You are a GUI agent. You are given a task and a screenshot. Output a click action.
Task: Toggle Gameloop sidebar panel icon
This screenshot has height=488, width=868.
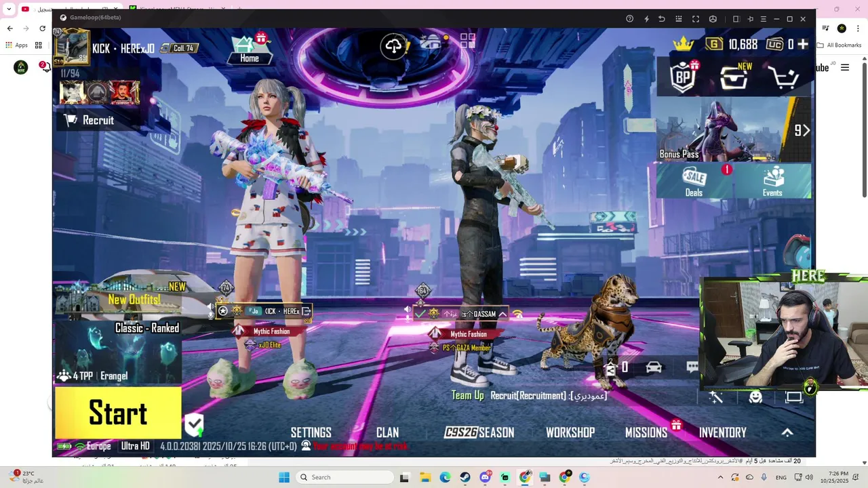[x=736, y=19]
